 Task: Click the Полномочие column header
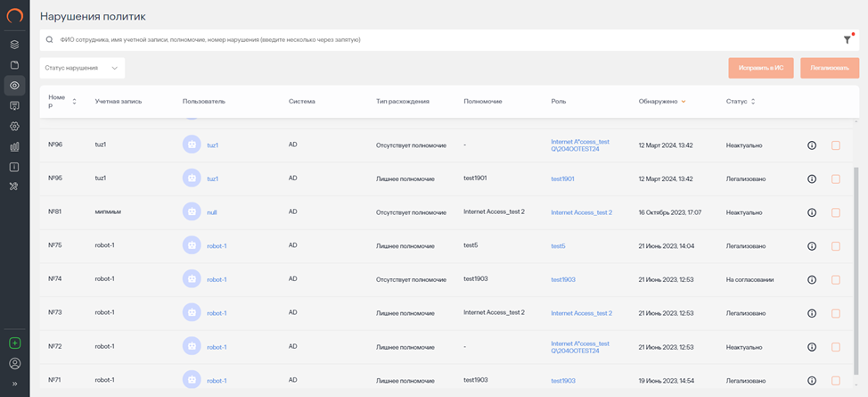[483, 102]
